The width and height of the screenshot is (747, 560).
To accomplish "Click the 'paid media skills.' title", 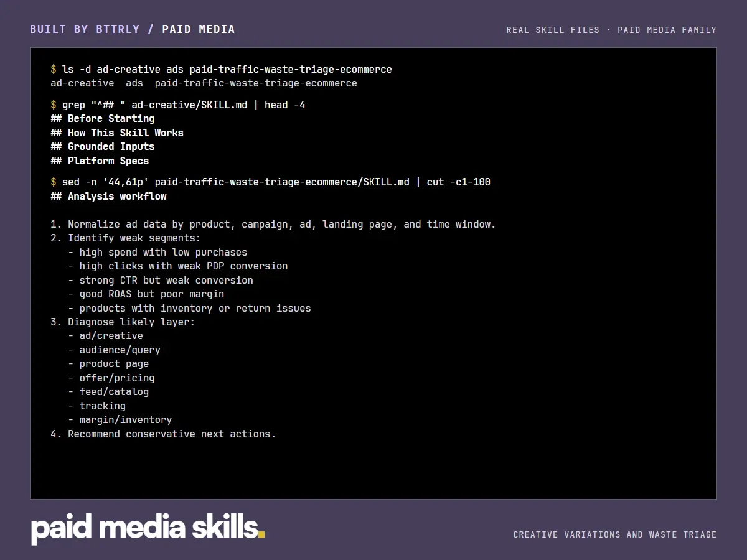I will click(x=148, y=528).
